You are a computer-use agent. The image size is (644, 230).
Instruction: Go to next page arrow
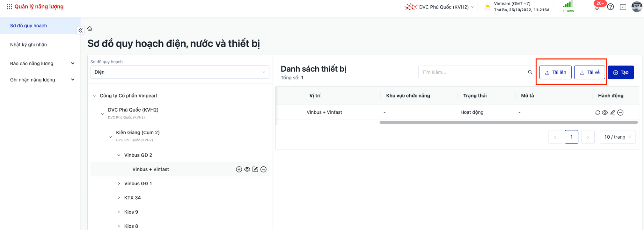[588, 137]
